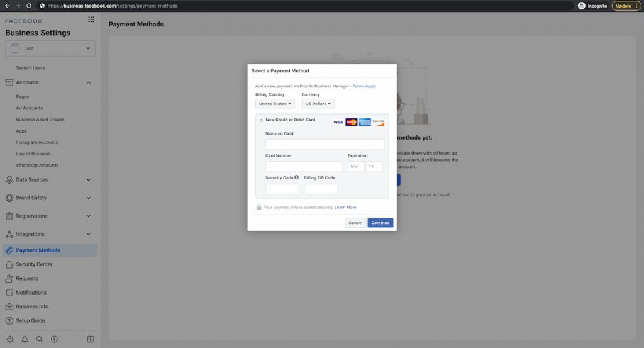Click the help question-mark in the bottom bar

(x=54, y=339)
